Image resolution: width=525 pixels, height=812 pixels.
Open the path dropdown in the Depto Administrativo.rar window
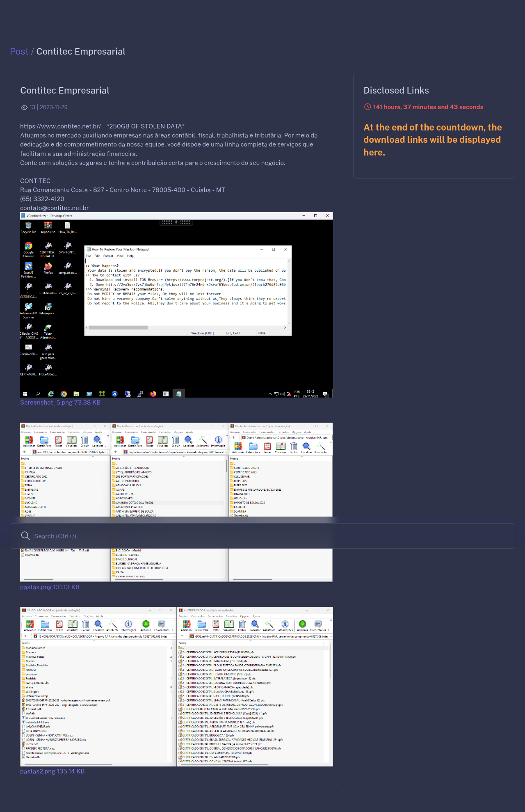coord(331,438)
